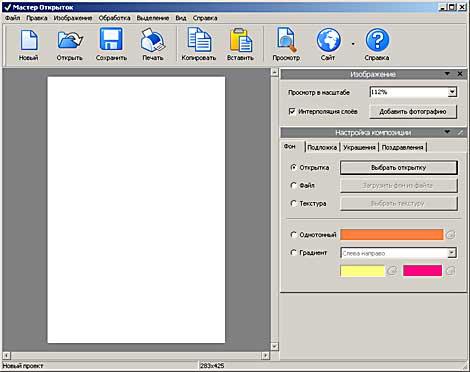Screen dimensions: 470x372
Task: Open the Справка menu in menu bar
Action: (205, 18)
